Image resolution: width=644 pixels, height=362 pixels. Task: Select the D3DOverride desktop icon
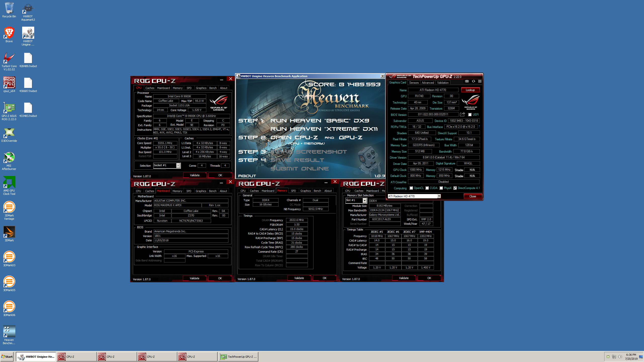tap(9, 134)
